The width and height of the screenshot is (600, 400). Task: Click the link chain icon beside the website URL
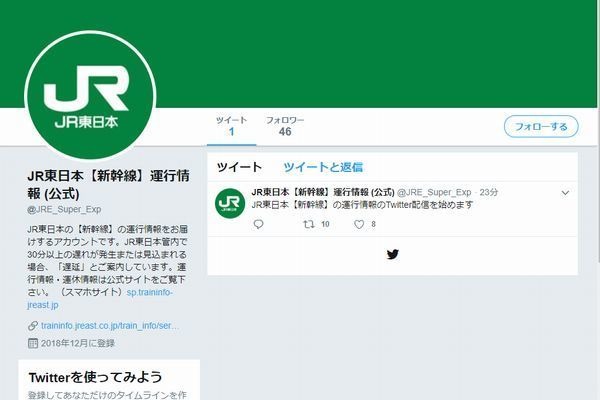pyautogui.click(x=33, y=326)
